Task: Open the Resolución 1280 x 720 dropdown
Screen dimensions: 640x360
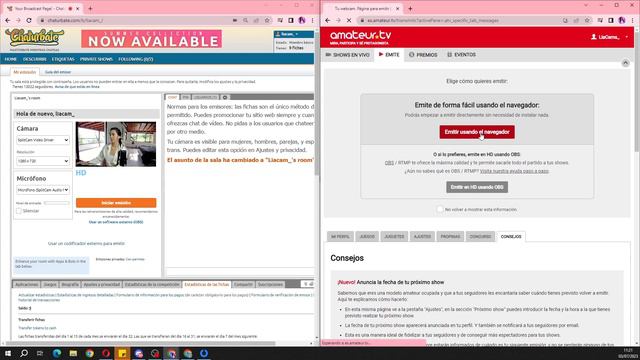Action: point(43,161)
